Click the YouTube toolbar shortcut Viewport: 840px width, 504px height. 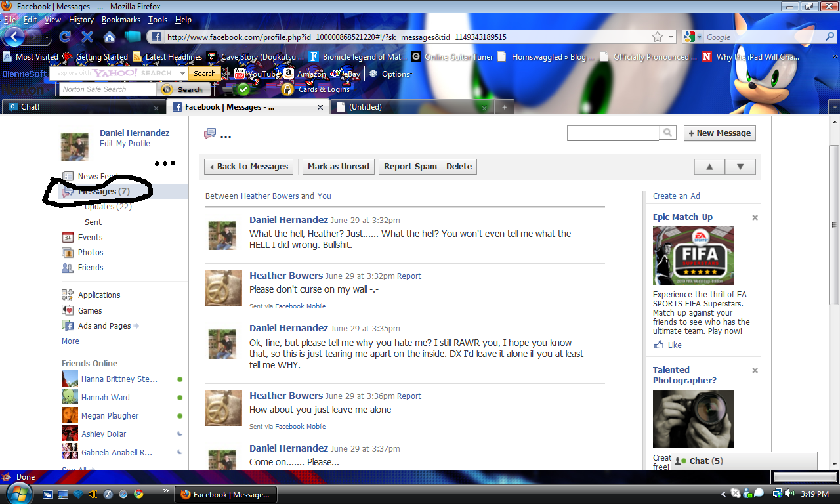pyautogui.click(x=257, y=74)
